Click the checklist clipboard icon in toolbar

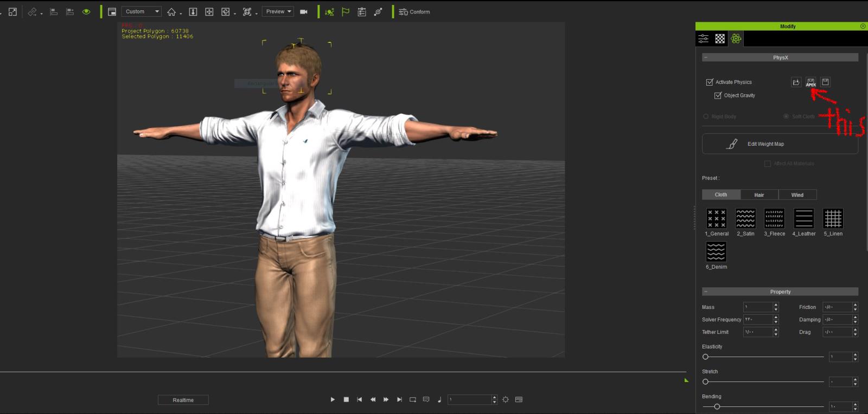(x=362, y=11)
